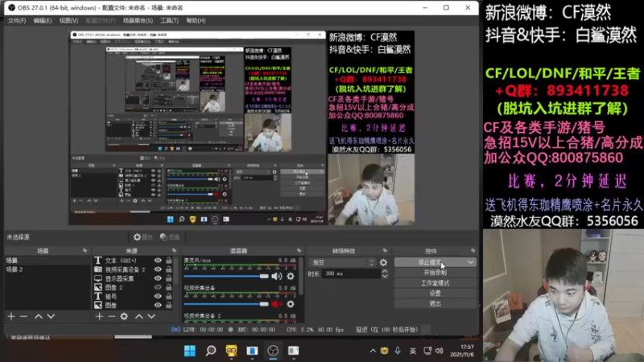Increase 时长 duration with up arrow
644x362 pixels.
pyautogui.click(x=385, y=271)
